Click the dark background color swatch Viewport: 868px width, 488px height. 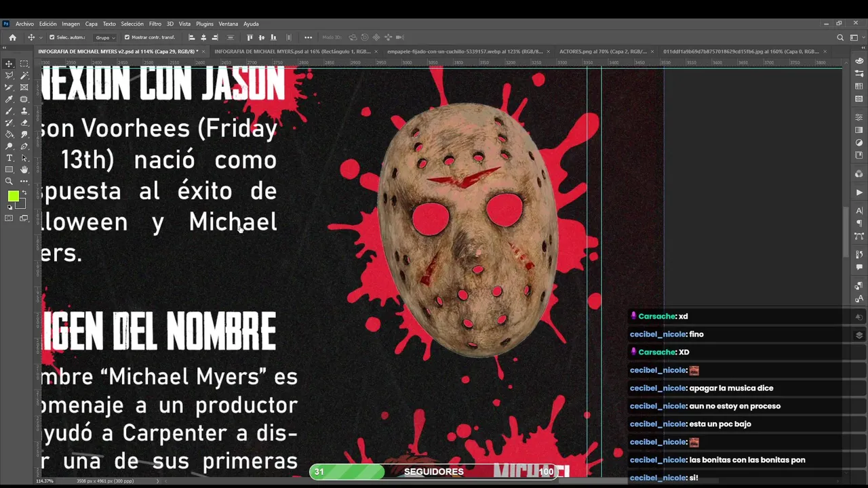click(22, 204)
